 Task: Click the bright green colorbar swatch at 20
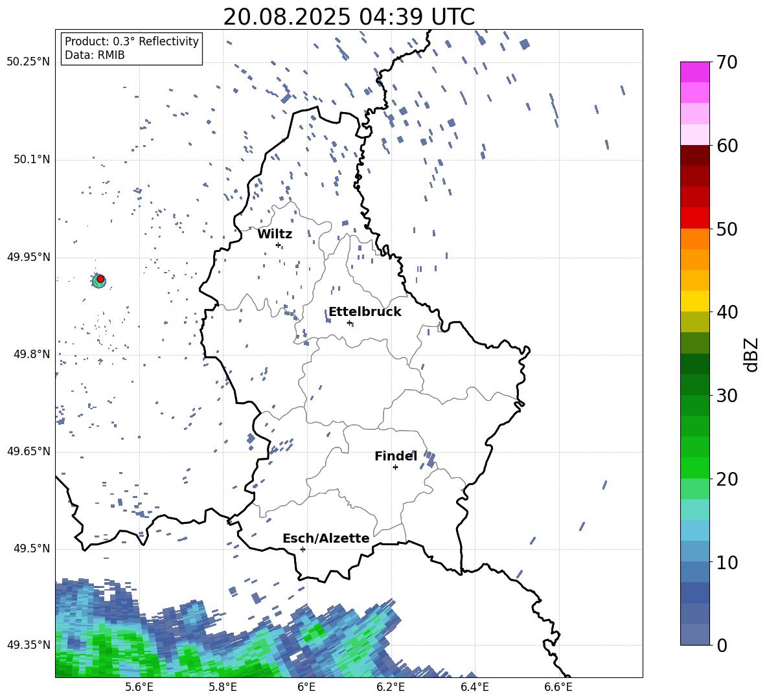click(x=694, y=468)
